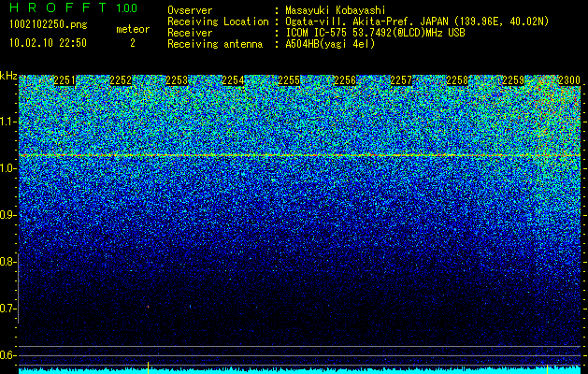Click the 0.7 kHz axis label
This screenshot has height=374, width=588.
tap(8, 309)
